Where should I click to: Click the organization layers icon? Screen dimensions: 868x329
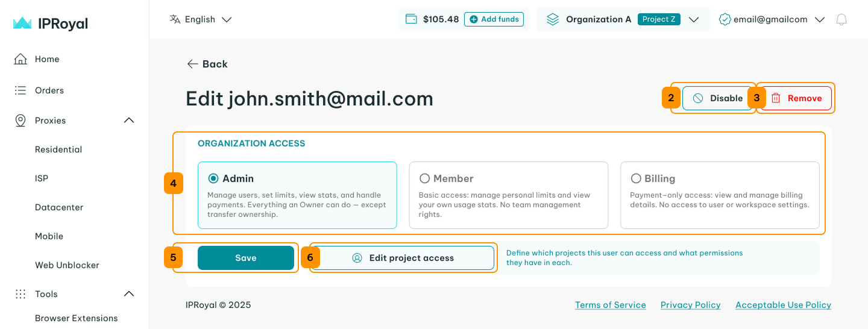pyautogui.click(x=553, y=19)
